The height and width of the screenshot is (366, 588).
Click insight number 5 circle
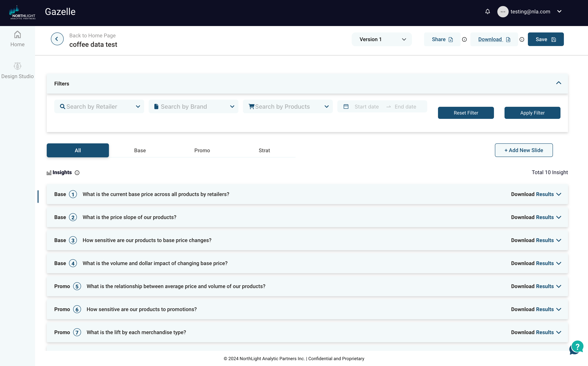point(77,286)
